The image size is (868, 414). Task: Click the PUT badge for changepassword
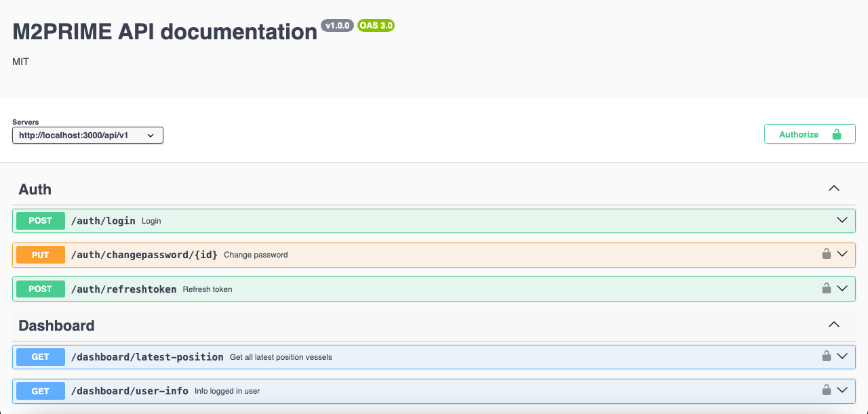pyautogui.click(x=41, y=255)
